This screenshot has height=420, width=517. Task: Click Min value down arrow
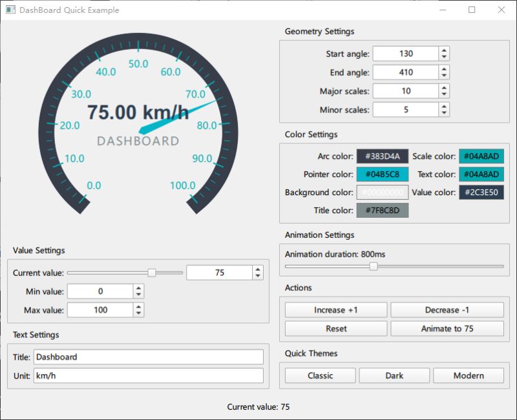(x=138, y=295)
